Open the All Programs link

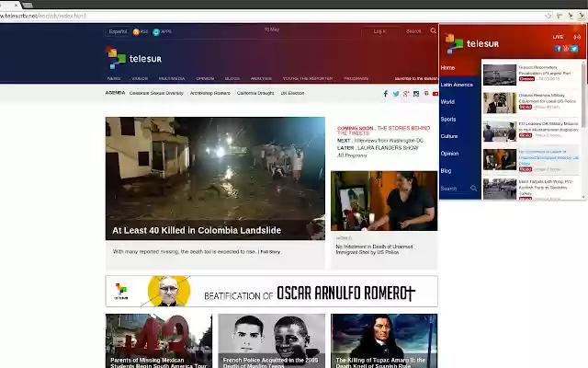[352, 155]
